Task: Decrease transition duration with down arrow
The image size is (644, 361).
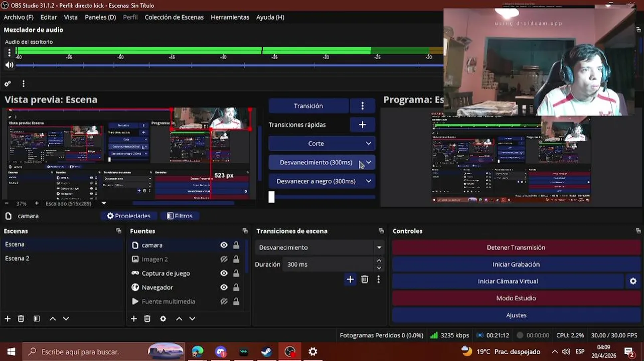Action: [x=379, y=268]
